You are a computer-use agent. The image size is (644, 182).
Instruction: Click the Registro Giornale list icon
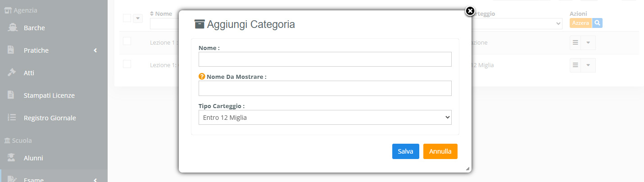(x=12, y=118)
